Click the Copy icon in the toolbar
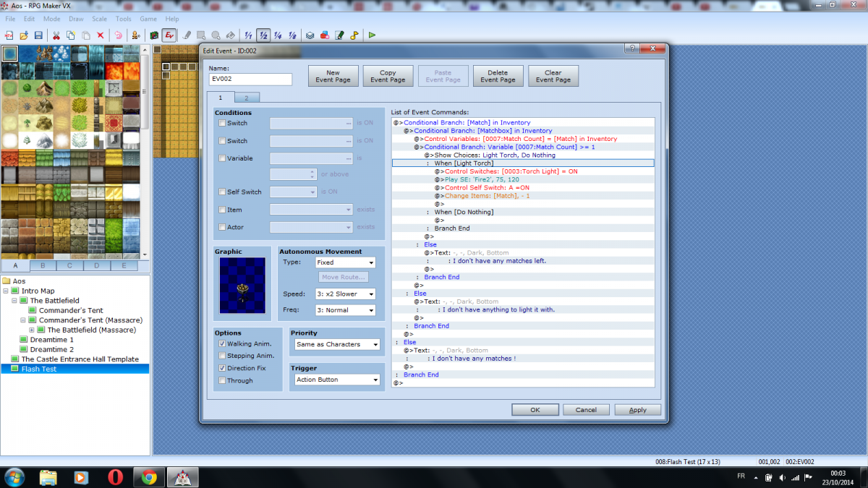The height and width of the screenshot is (488, 868). pyautogui.click(x=70, y=35)
